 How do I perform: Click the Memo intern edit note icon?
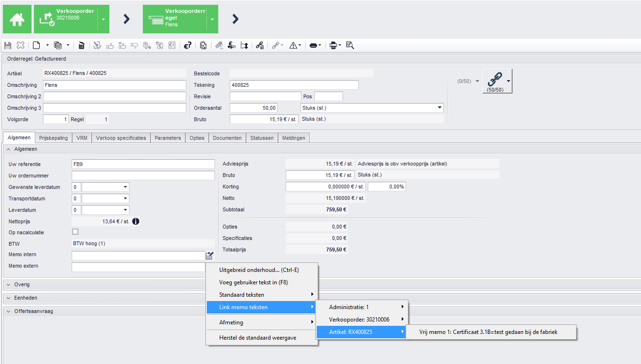coord(210,255)
